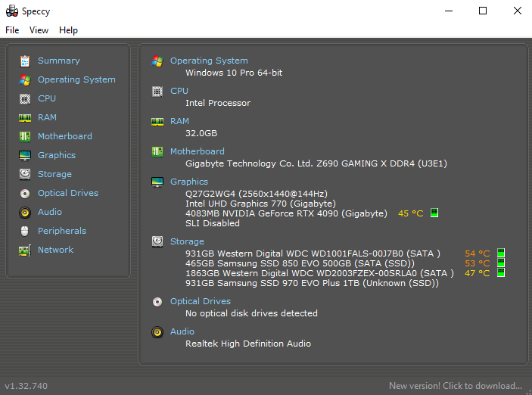
Task: Click the Q27G2WG4 monitor line
Action: tap(257, 194)
